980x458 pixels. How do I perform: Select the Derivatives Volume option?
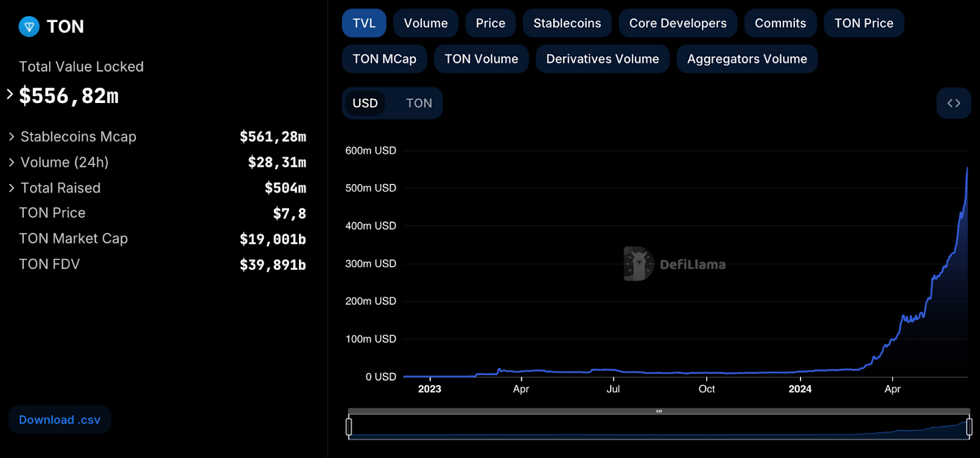point(602,59)
